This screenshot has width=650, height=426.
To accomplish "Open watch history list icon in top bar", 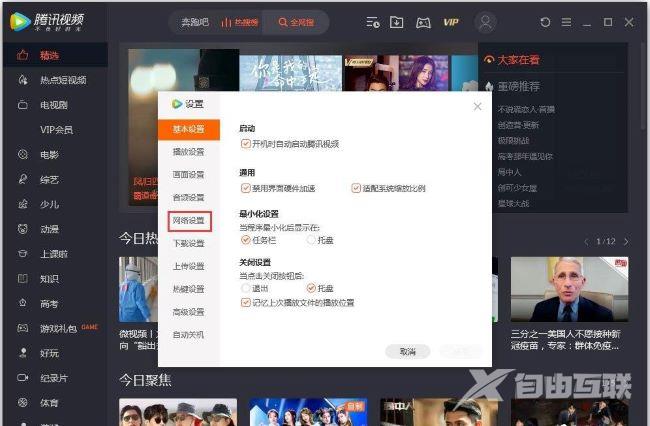I will [x=373, y=22].
